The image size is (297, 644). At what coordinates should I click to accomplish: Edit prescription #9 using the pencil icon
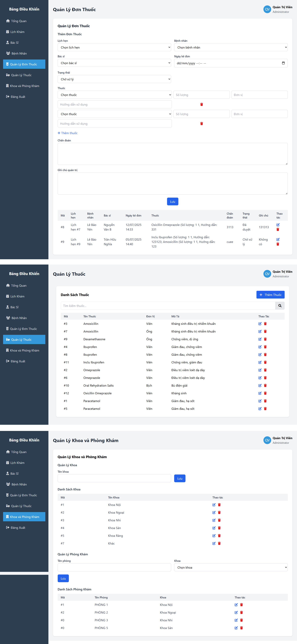278,239
